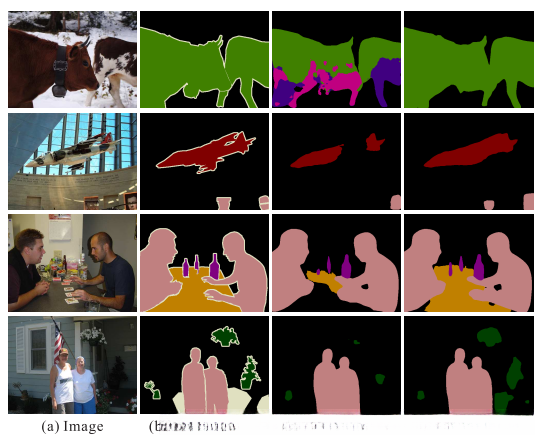
Task: Pick the magenta region in the cow mask
Action: click(x=340, y=82)
